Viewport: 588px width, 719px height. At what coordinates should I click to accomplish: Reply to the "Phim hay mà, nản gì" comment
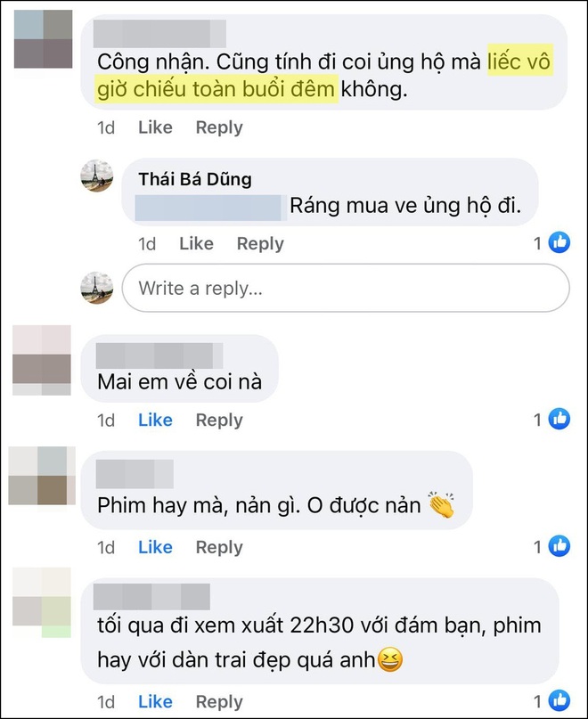click(219, 548)
